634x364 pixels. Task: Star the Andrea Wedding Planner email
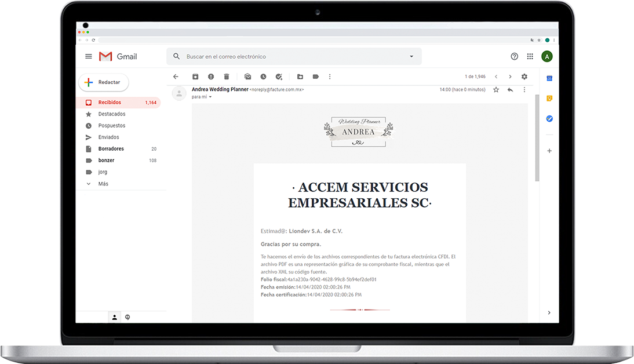pos(496,90)
